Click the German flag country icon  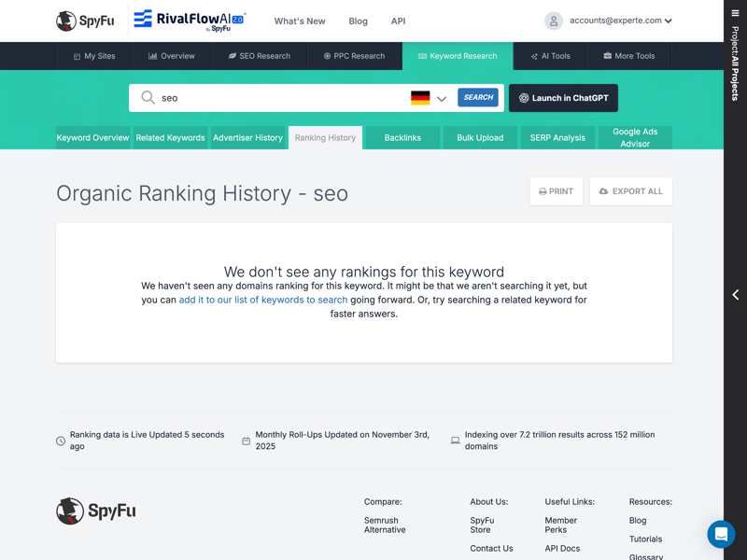(x=420, y=98)
